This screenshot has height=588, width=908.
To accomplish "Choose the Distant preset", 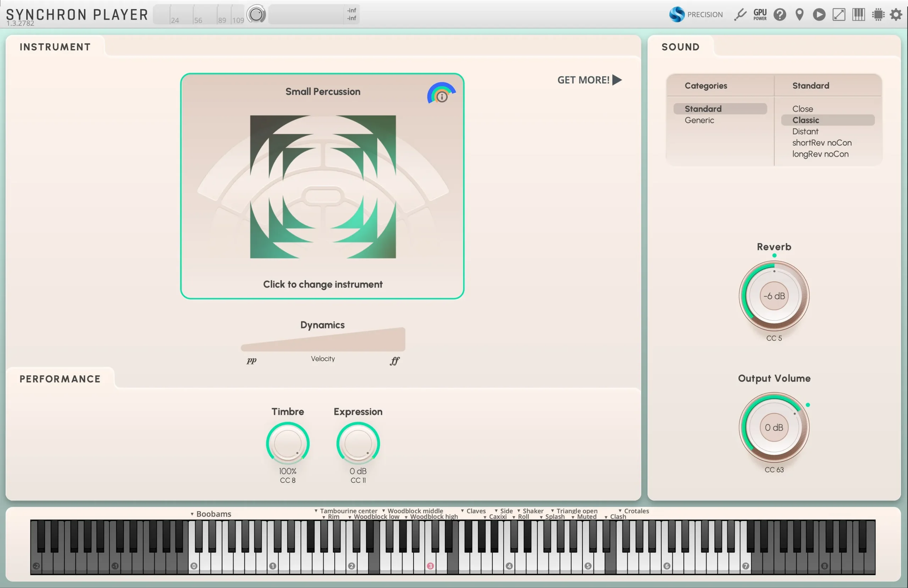I will click(805, 131).
